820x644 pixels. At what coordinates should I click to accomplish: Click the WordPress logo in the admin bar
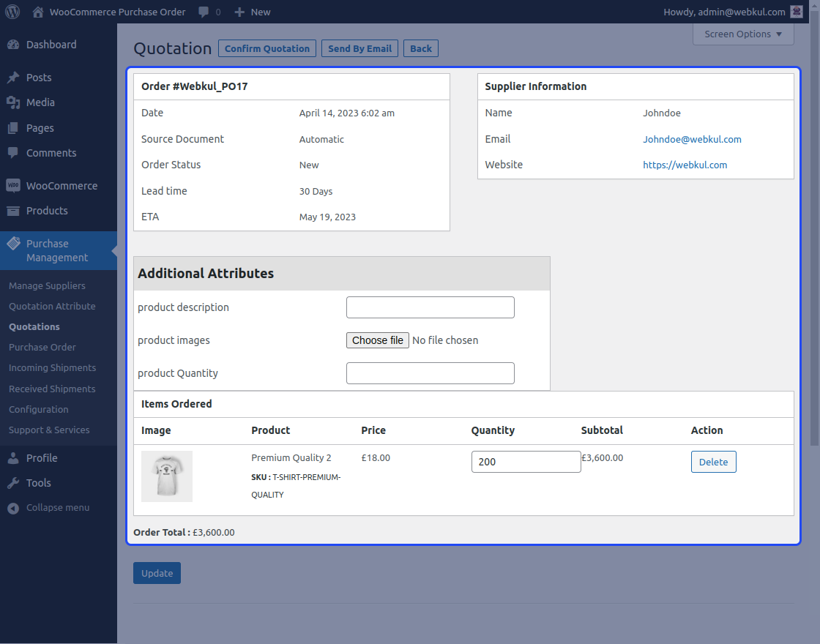click(x=12, y=11)
